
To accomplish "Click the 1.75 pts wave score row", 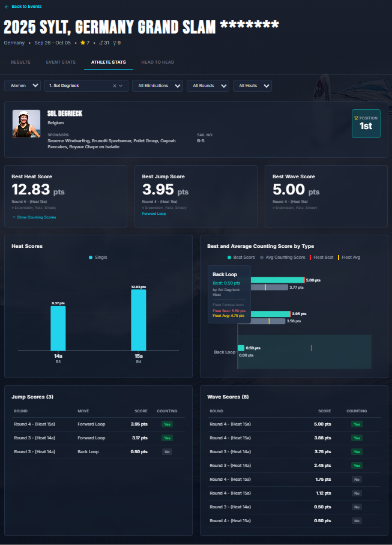I will tap(294, 480).
